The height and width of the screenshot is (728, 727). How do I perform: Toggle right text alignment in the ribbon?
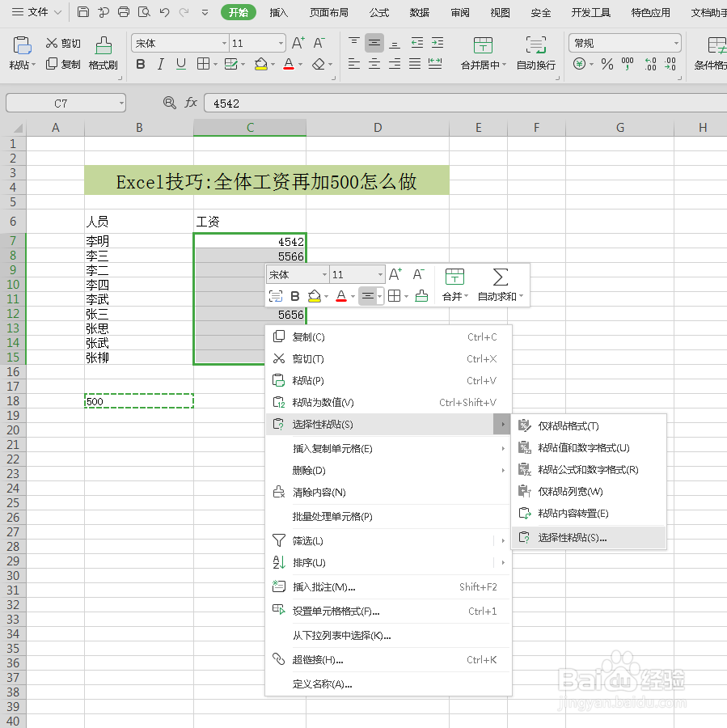395,64
